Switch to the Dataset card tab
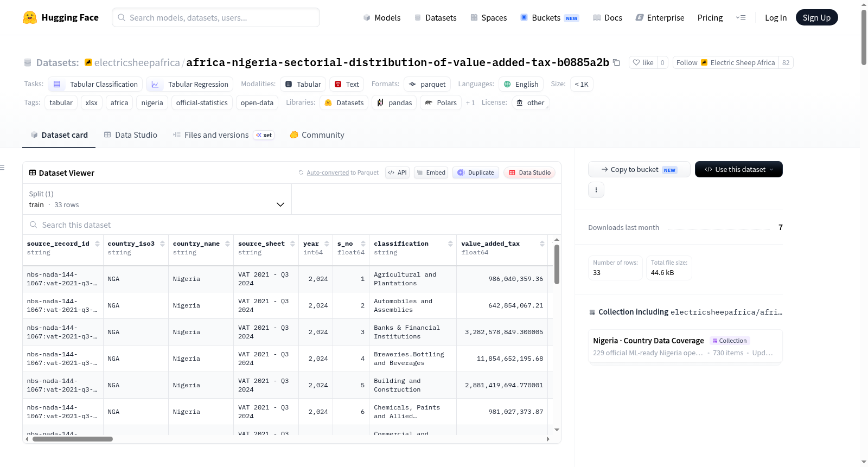This screenshot has height=467, width=868. click(59, 135)
